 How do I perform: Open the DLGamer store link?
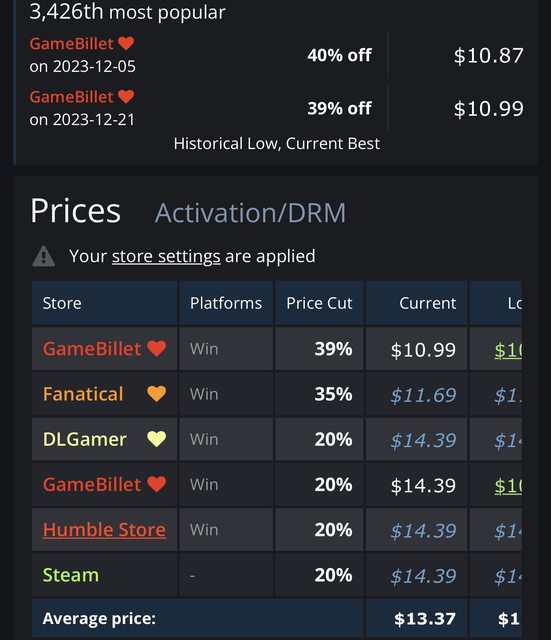coord(85,440)
